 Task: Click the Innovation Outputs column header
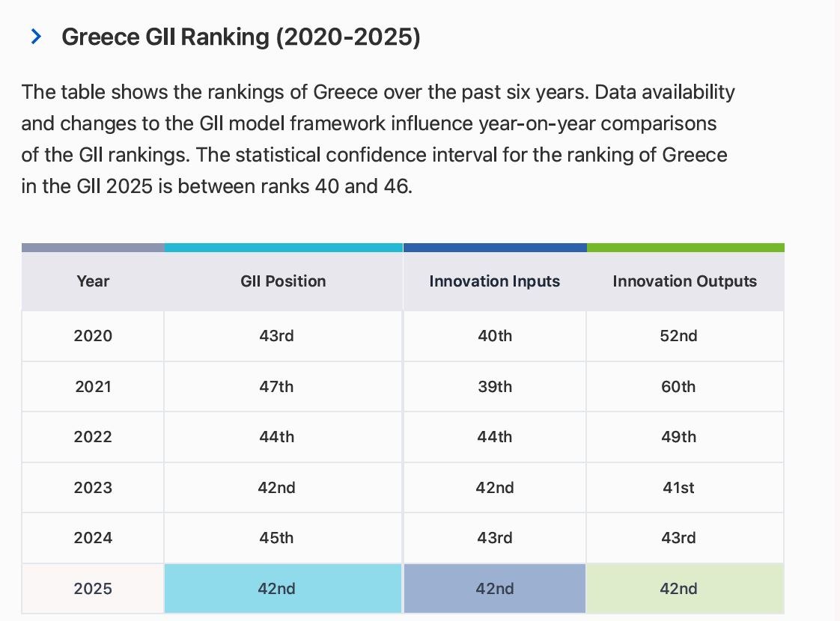point(684,281)
